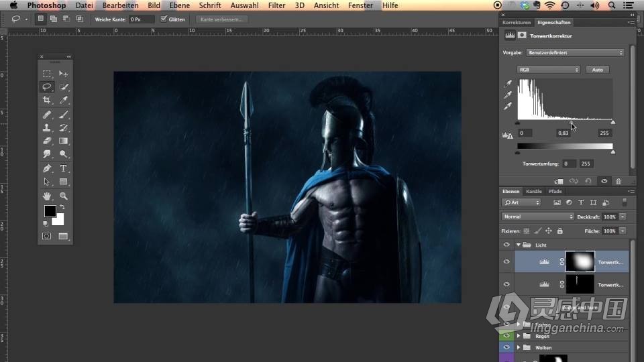Change the screen mode

[x=63, y=236]
